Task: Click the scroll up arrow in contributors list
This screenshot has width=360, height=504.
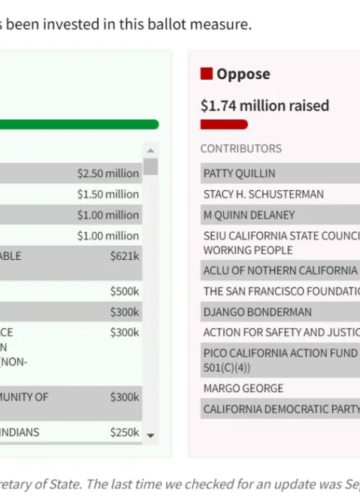Action: [x=151, y=151]
